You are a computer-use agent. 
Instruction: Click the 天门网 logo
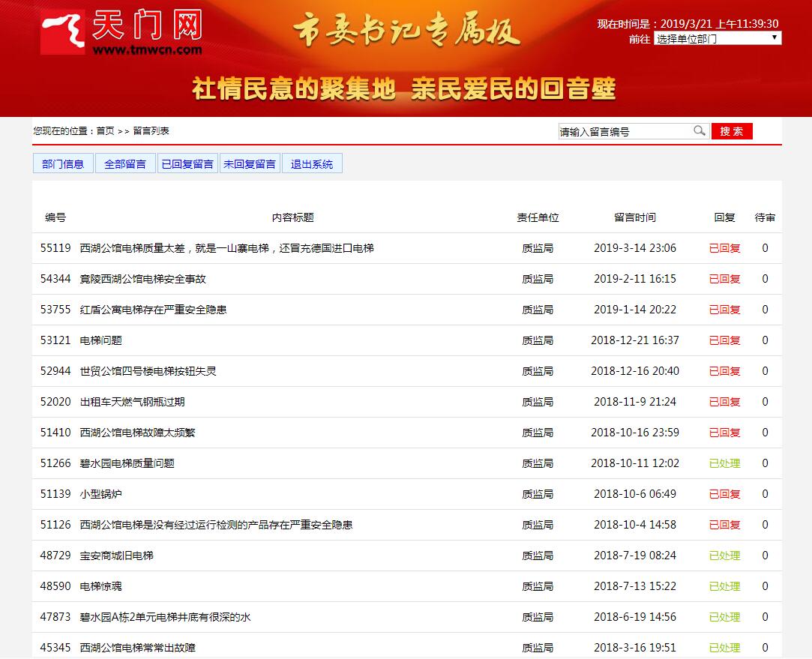122,33
